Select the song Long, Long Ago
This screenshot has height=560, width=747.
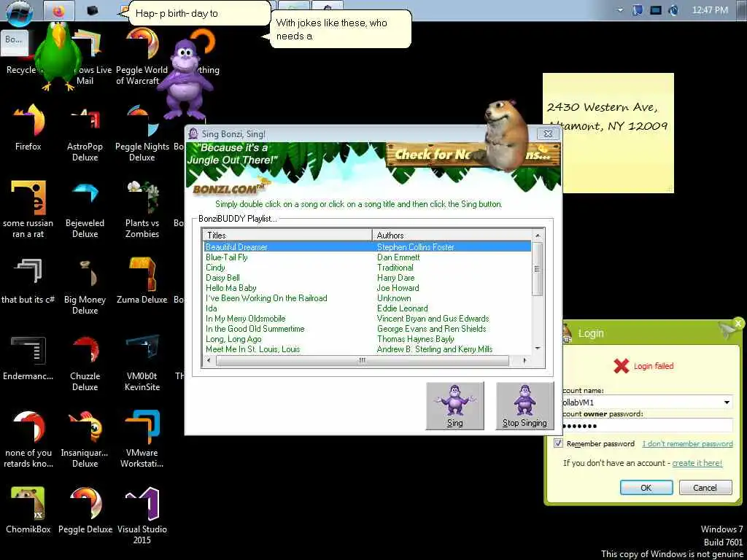tap(233, 339)
